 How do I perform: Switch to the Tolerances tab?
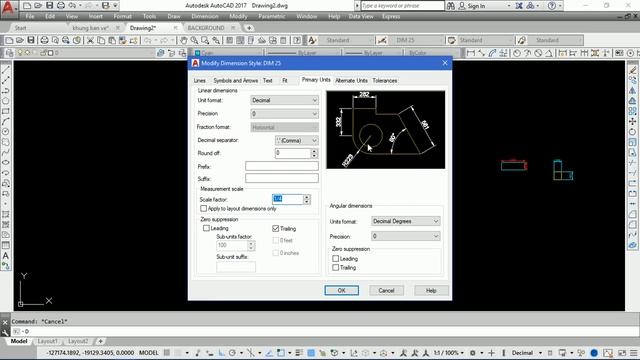[384, 80]
